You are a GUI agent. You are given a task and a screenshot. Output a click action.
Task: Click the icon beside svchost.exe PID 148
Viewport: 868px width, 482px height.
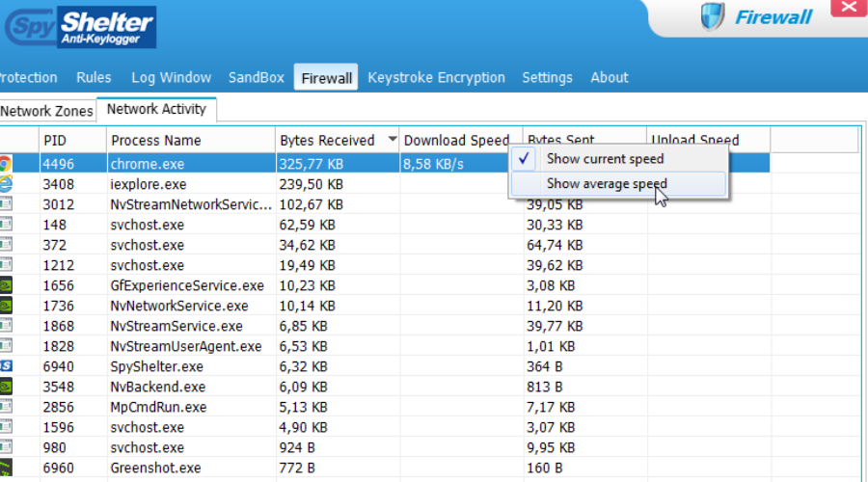pyautogui.click(x=6, y=225)
